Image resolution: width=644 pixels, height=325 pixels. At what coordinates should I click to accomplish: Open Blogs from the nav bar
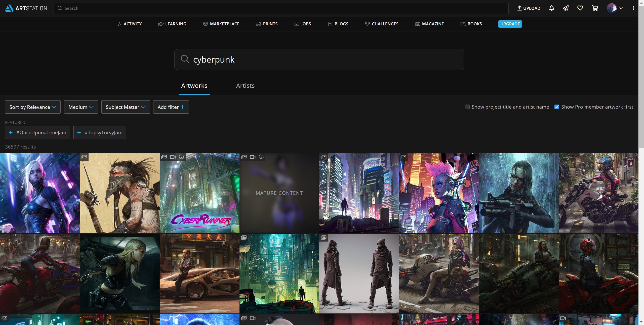click(x=338, y=24)
